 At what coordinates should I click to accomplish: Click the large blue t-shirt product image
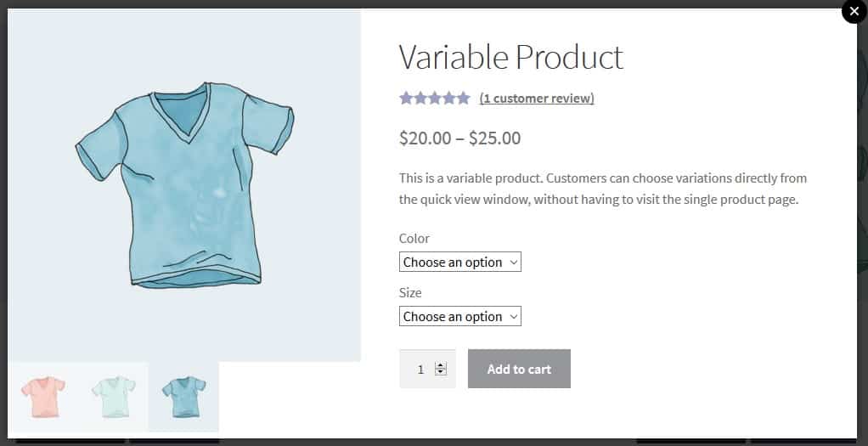tap(184, 185)
